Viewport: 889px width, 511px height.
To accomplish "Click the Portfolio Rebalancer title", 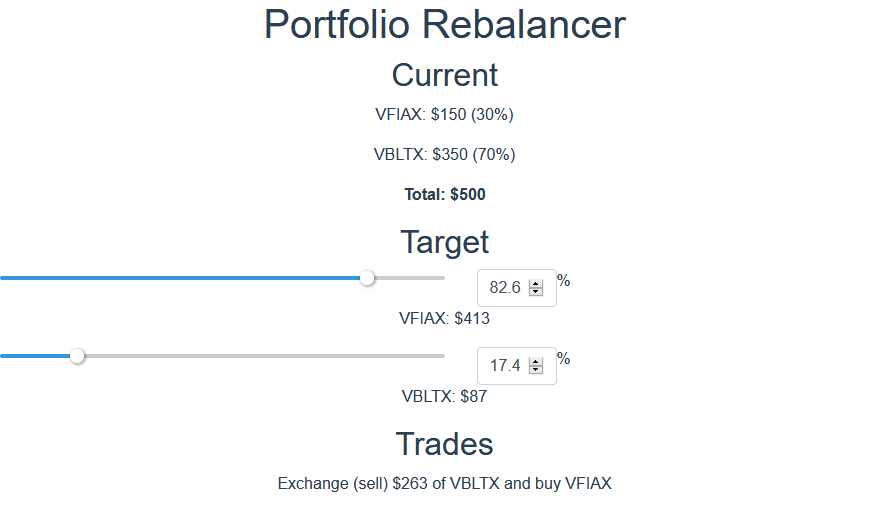I will 444,24.
